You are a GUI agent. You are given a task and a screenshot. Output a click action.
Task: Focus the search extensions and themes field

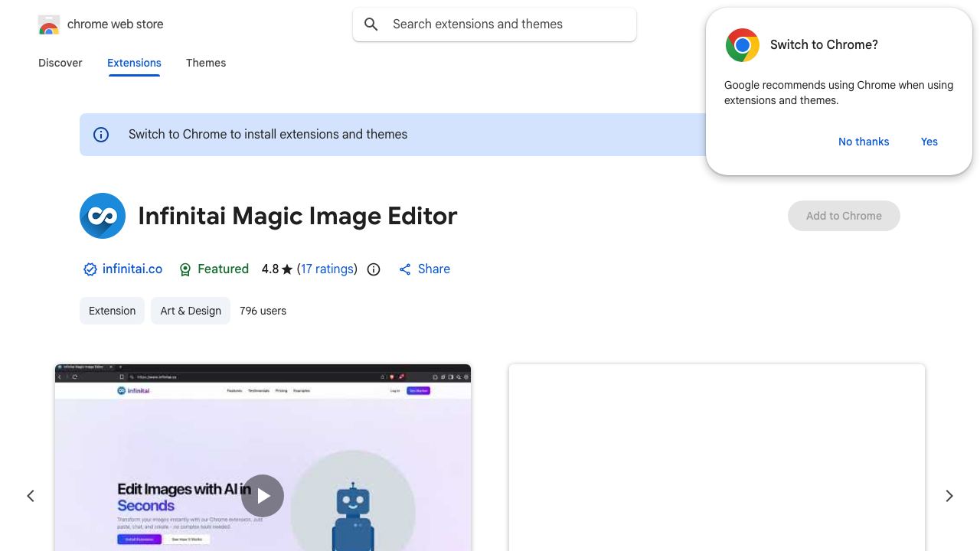495,24
